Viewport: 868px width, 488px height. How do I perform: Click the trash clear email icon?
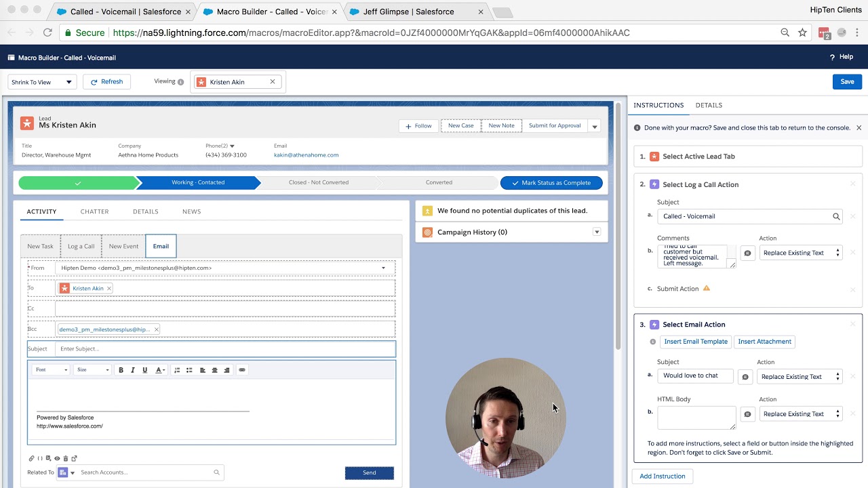click(x=65, y=459)
